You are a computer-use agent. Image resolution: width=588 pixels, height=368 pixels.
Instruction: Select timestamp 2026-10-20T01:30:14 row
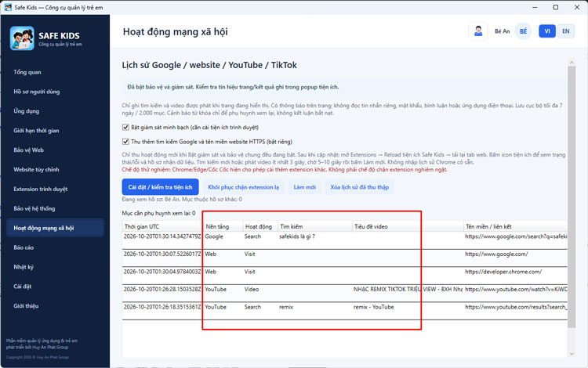162,236
